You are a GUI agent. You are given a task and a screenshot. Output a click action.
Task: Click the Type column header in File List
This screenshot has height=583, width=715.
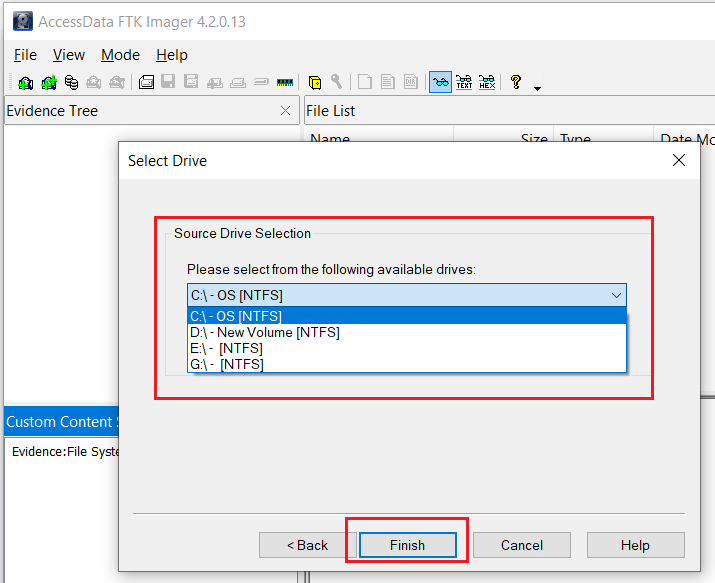pos(603,136)
